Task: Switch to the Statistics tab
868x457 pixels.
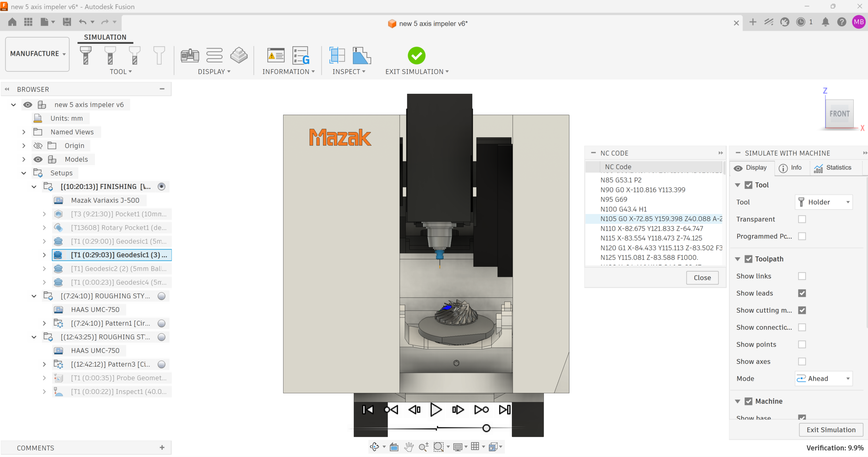Action: point(833,168)
